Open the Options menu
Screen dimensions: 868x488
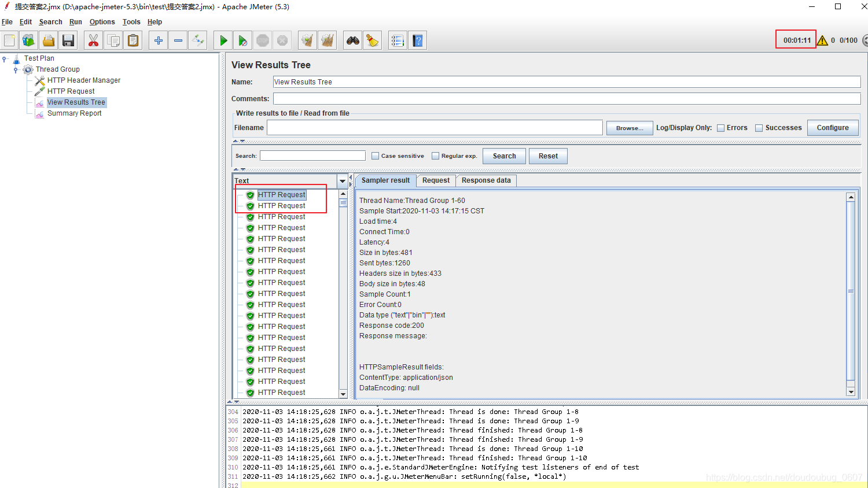pos(102,22)
